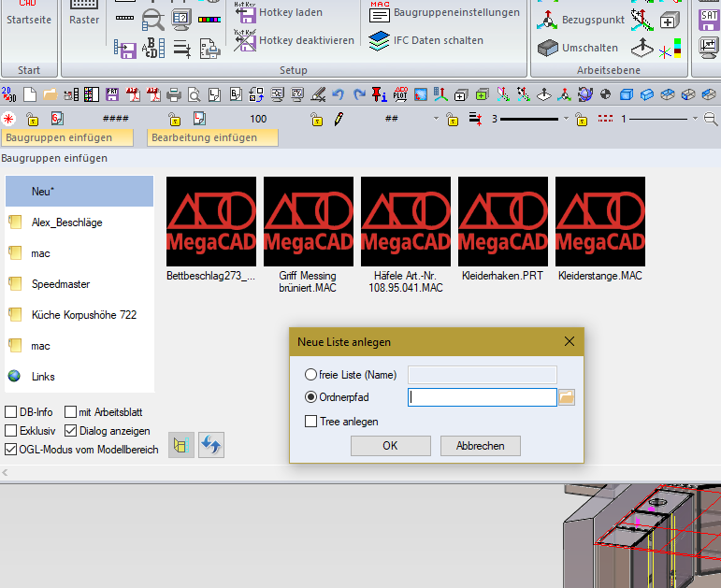The image size is (721, 588).
Task: Click the SAT save icon
Action: (709, 20)
